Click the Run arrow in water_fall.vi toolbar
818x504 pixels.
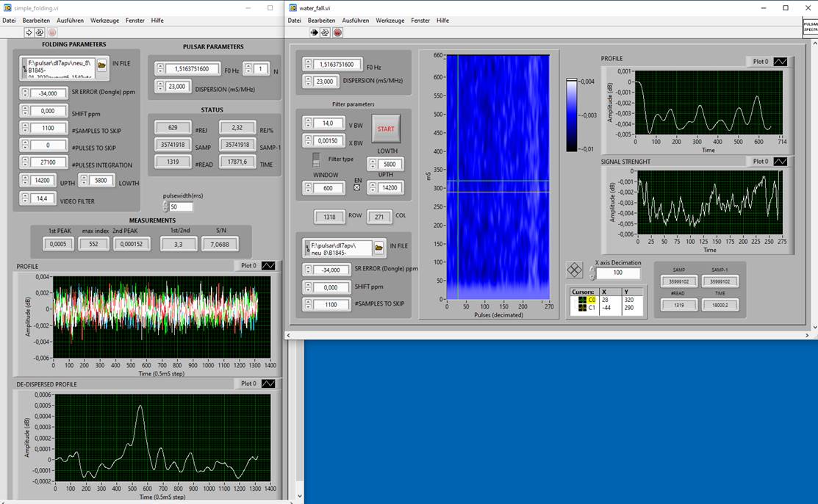click(314, 32)
